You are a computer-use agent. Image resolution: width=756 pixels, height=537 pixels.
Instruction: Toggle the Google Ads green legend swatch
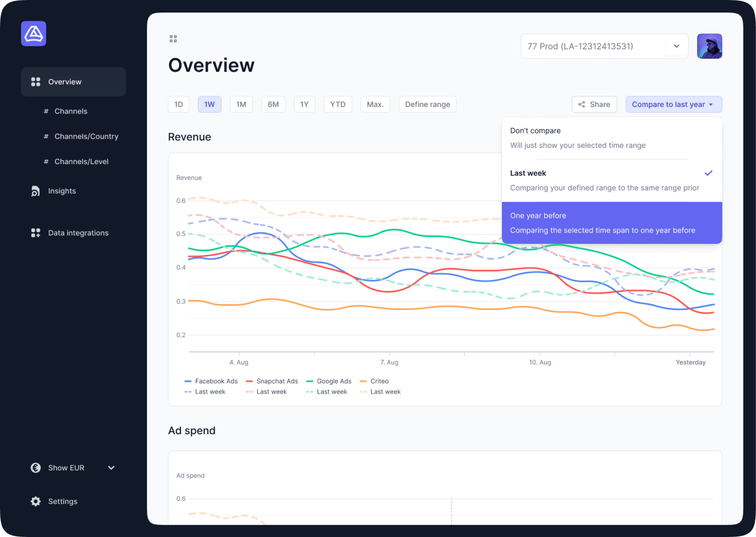tap(309, 381)
